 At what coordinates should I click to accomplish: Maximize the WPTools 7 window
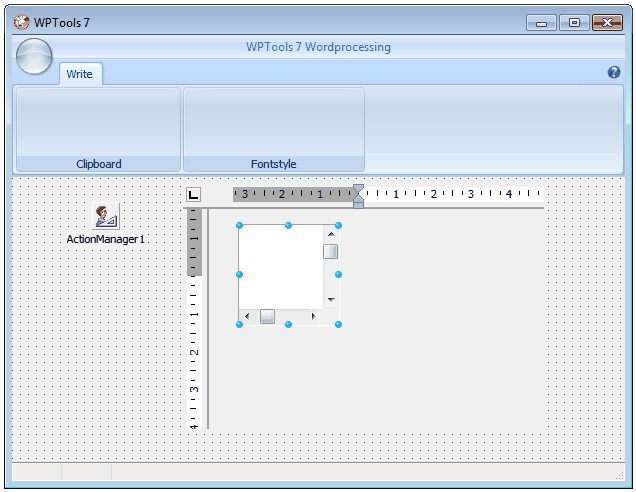coord(573,22)
